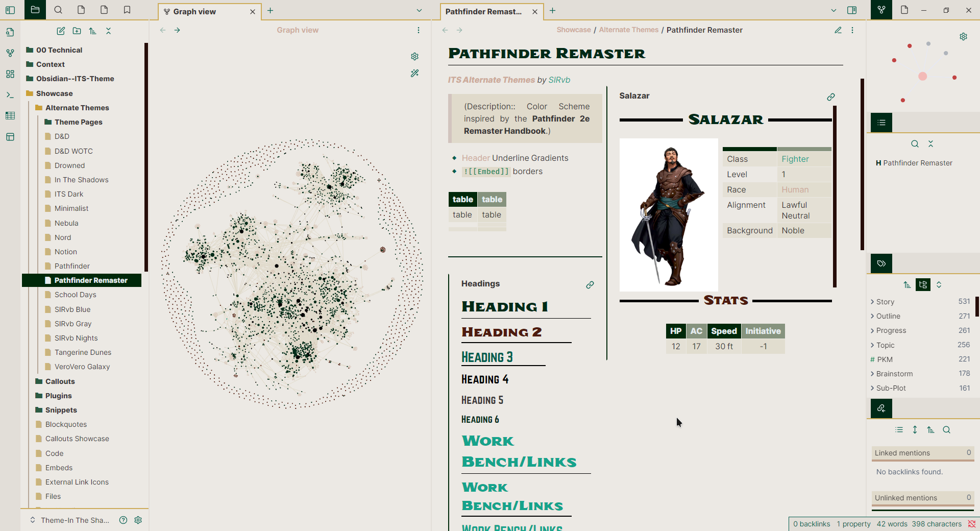Viewport: 980px width, 531px height.
Task: Search within the outline panel
Action: (915, 144)
